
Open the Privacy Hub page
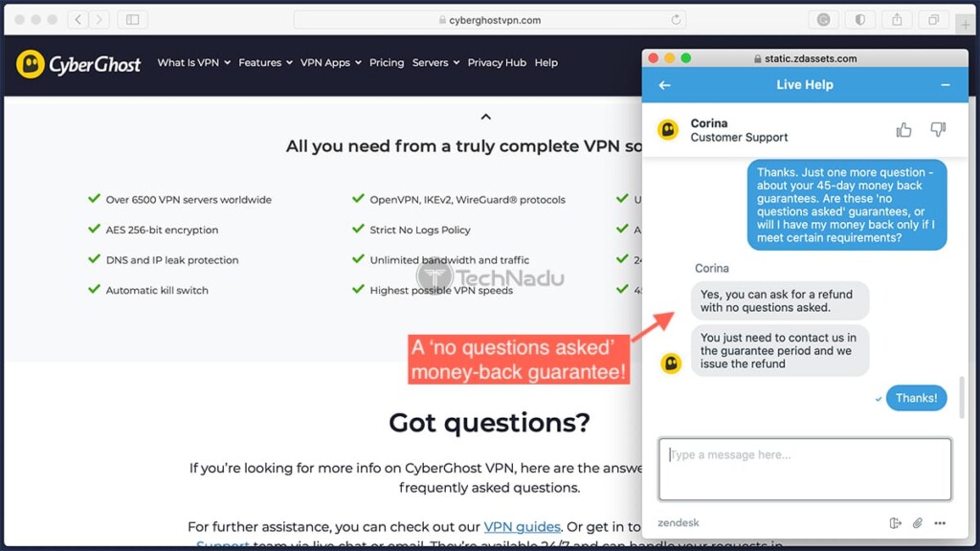click(x=497, y=62)
